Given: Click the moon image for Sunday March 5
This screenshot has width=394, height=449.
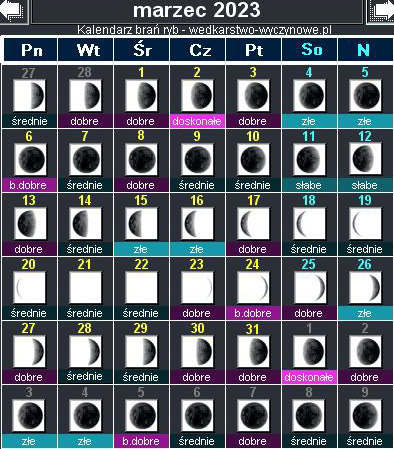Looking at the screenshot, I should click(365, 96).
